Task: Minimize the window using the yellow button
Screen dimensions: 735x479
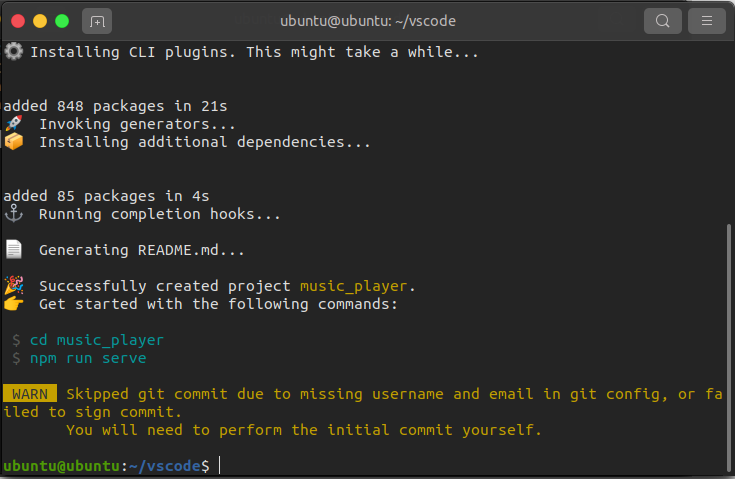Action: click(x=40, y=20)
